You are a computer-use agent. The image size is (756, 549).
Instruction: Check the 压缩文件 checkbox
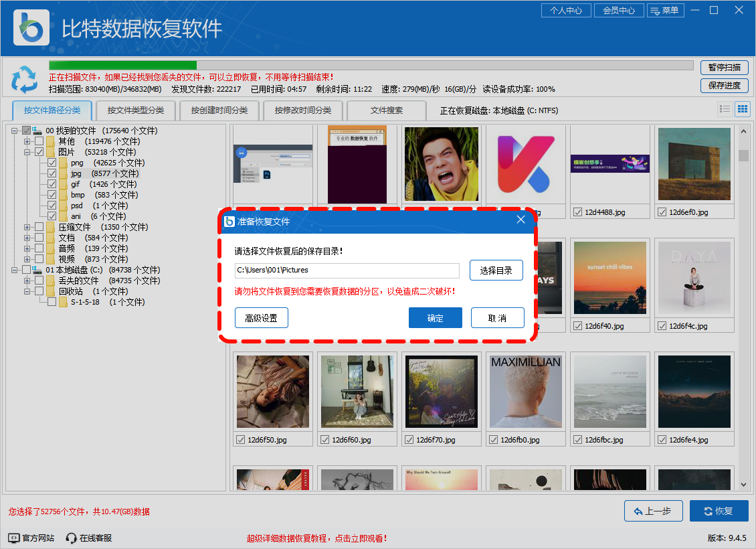point(39,227)
